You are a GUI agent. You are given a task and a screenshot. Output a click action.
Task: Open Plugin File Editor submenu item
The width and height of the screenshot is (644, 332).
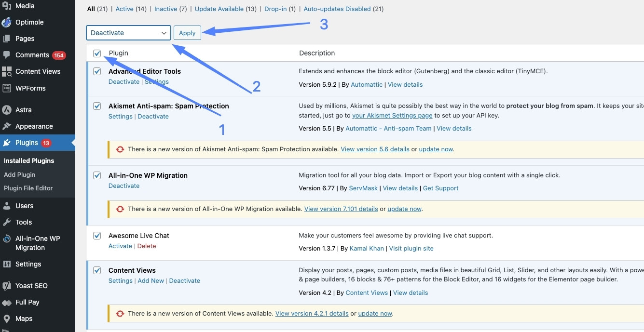28,188
